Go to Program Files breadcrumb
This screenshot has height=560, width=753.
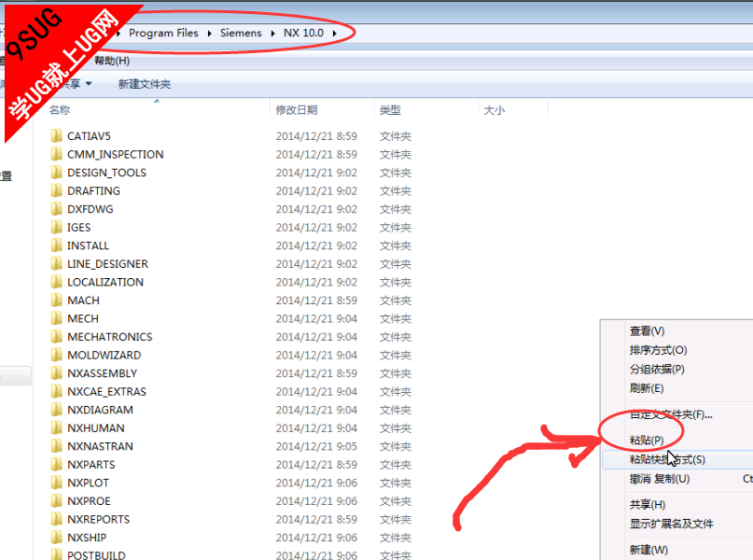(x=163, y=34)
